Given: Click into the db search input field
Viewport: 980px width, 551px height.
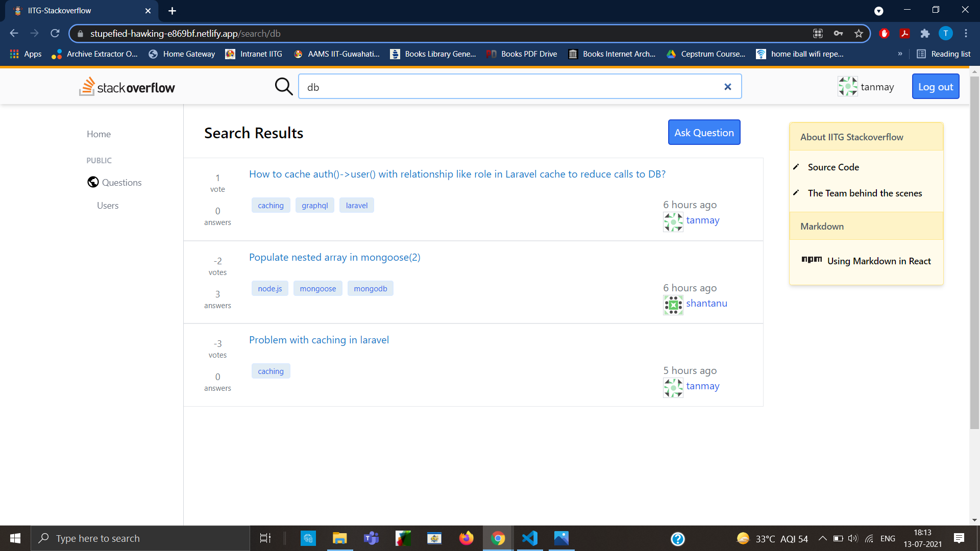Looking at the screenshot, I should click(x=510, y=87).
